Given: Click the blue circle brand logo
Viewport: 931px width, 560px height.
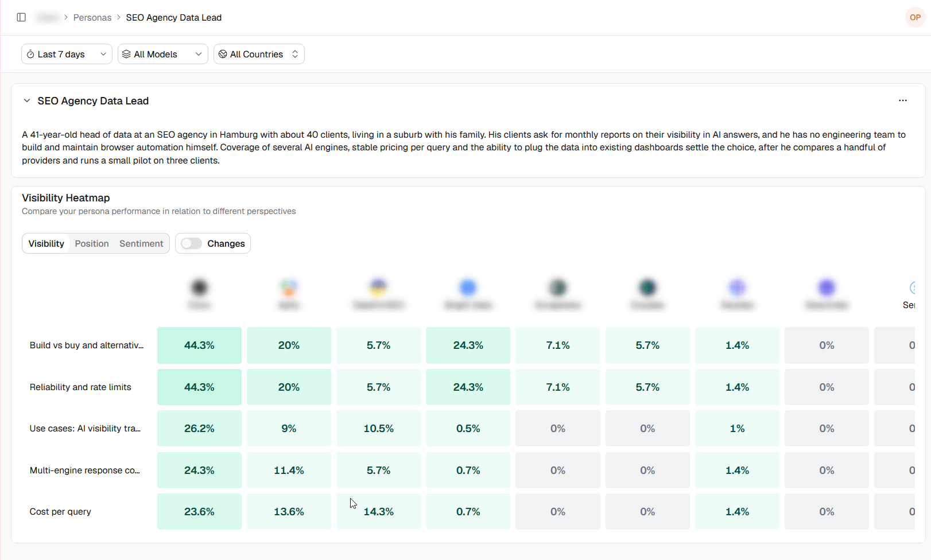Looking at the screenshot, I should coord(468,287).
